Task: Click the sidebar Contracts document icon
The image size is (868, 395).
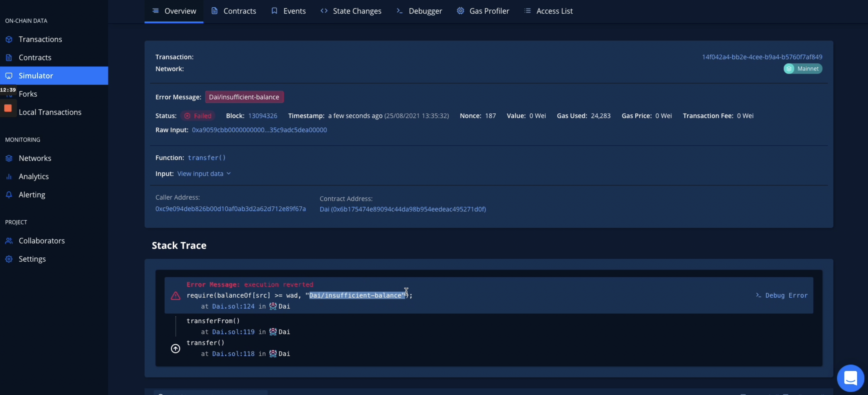Action: pos(9,57)
